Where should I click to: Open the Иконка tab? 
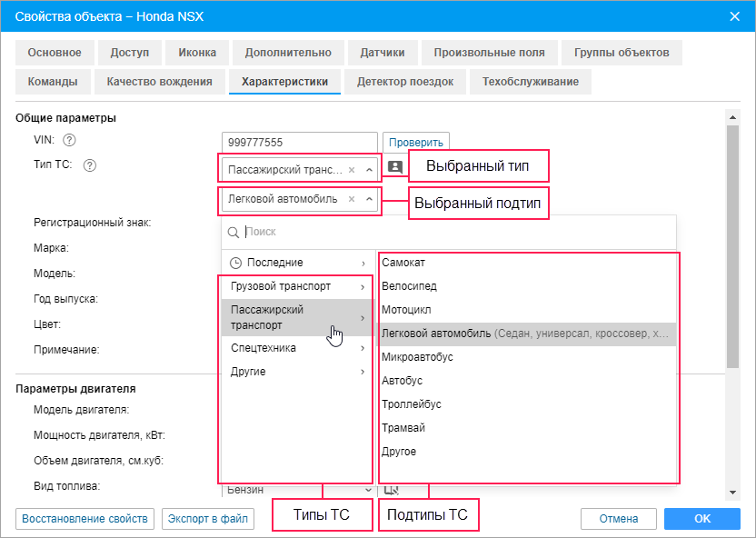(x=197, y=53)
